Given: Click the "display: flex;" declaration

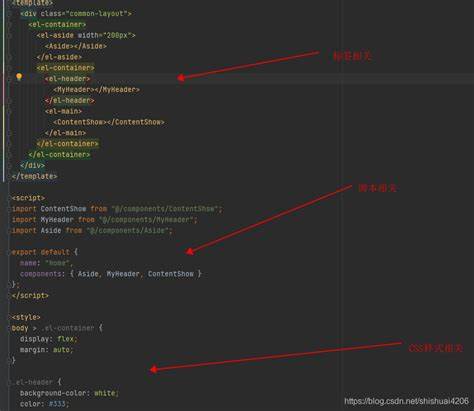Looking at the screenshot, I should pyautogui.click(x=49, y=339).
